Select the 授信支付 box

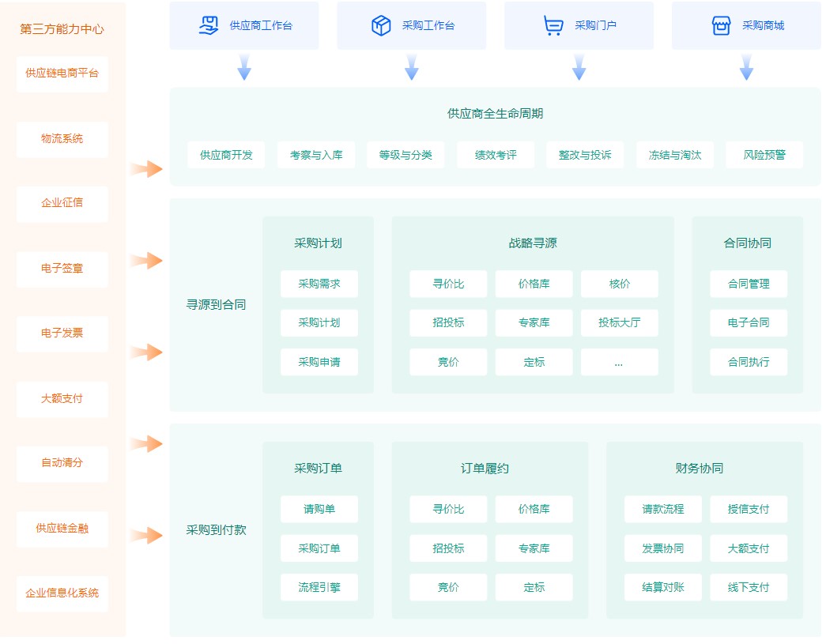pyautogui.click(x=749, y=509)
